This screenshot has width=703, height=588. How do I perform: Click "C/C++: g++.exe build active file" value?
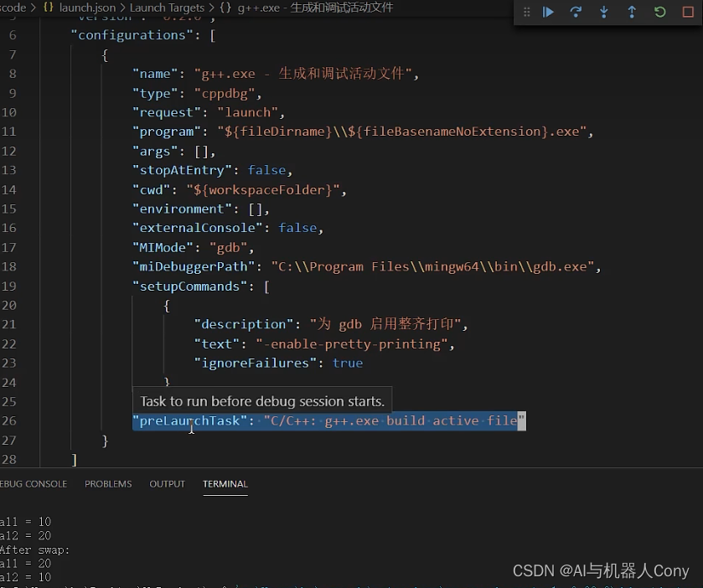[394, 420]
